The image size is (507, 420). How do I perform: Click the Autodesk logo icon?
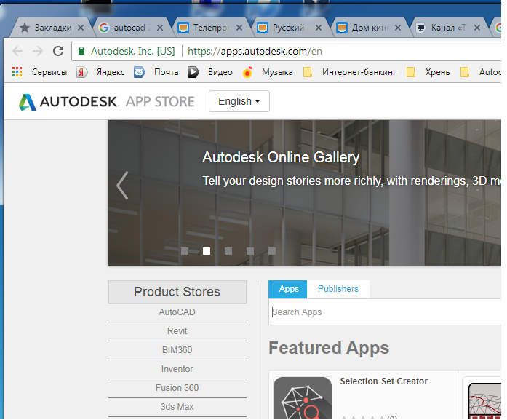(x=28, y=102)
